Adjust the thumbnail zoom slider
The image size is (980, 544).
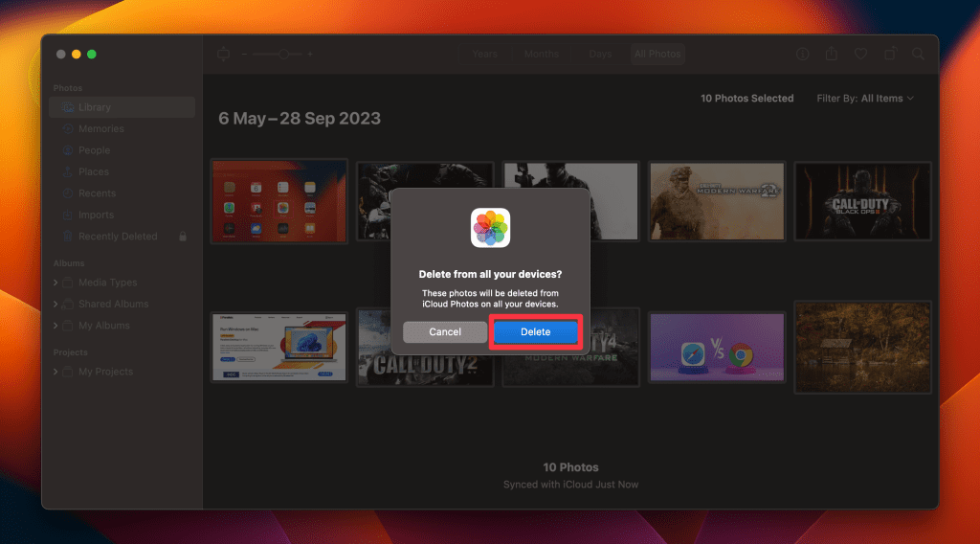pyautogui.click(x=278, y=55)
